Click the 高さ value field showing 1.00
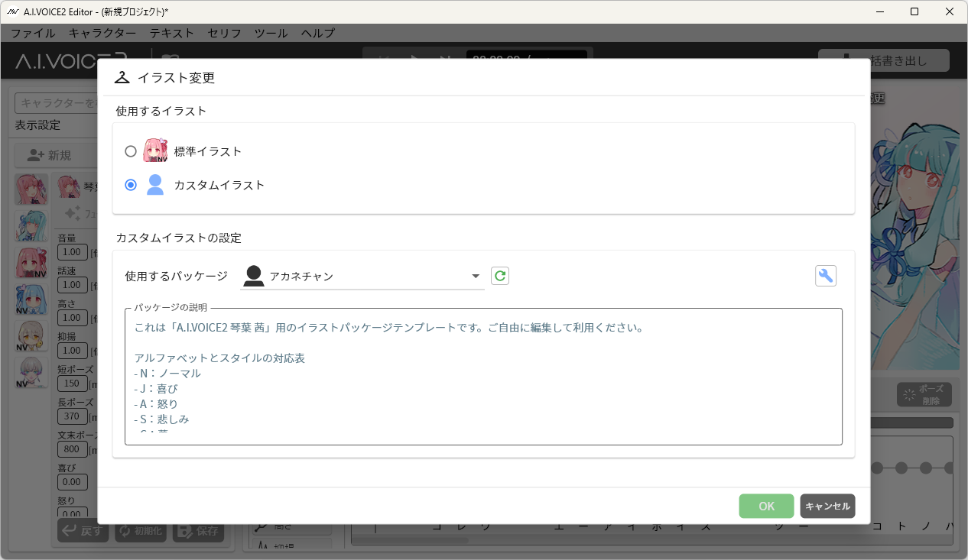 pos(73,318)
